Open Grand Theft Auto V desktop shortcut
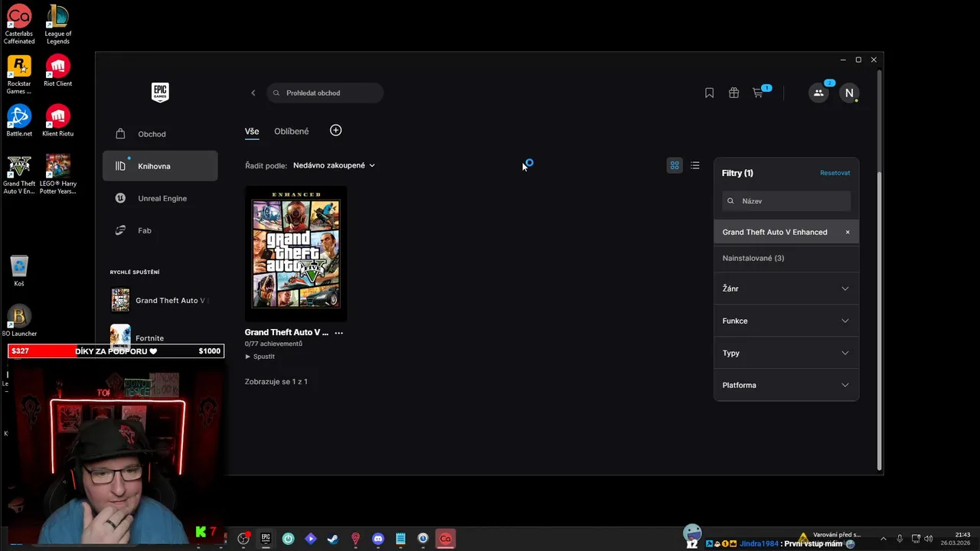 coord(19,174)
